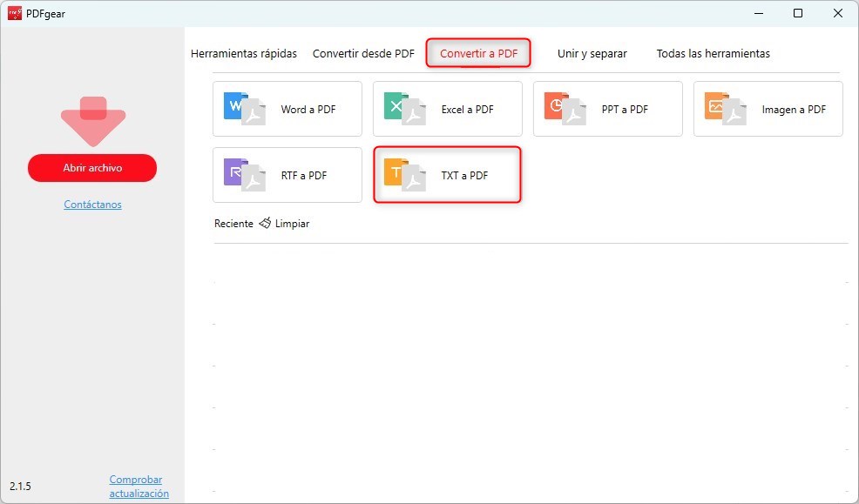Viewport: 859px width, 504px height.
Task: Select the Convertir a PDF tab
Action: [x=477, y=53]
